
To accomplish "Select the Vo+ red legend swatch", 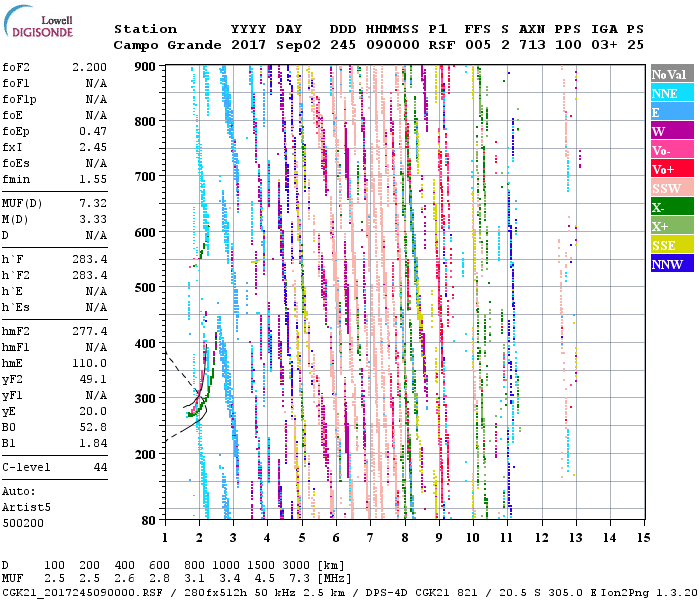I will tap(671, 169).
